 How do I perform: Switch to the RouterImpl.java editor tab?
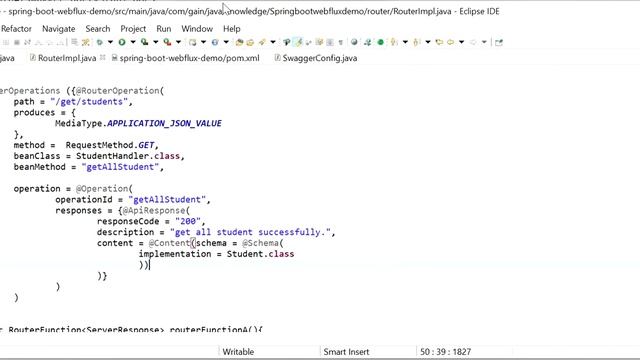pyautogui.click(x=67, y=58)
